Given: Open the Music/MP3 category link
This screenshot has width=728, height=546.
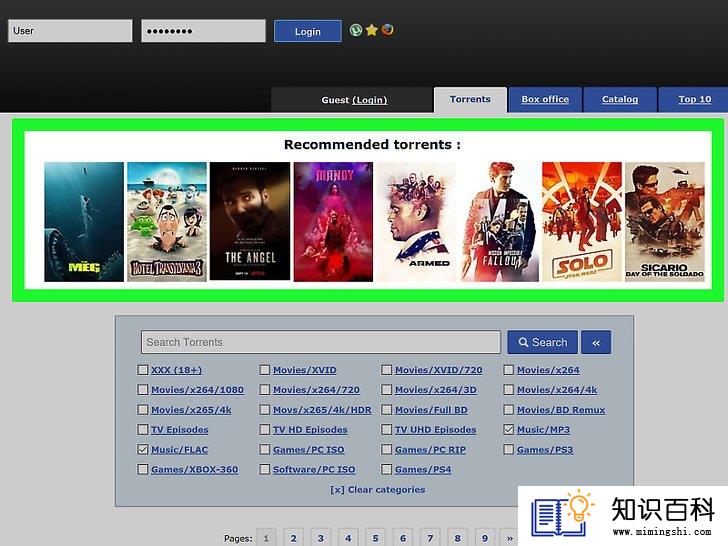Looking at the screenshot, I should coord(543,430).
